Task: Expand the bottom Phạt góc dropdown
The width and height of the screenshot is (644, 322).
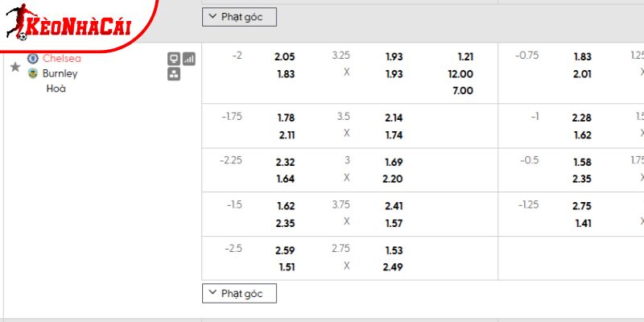Action: 238,293
